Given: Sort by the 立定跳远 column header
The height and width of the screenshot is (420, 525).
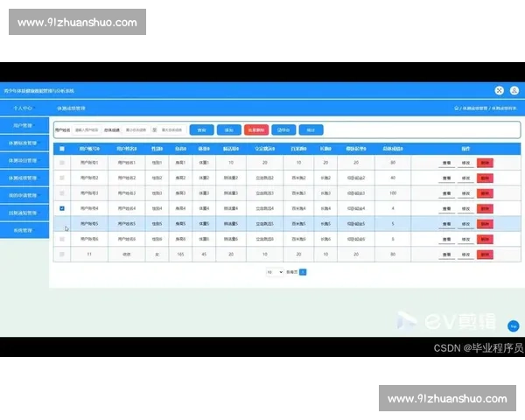Looking at the screenshot, I should (265, 149).
